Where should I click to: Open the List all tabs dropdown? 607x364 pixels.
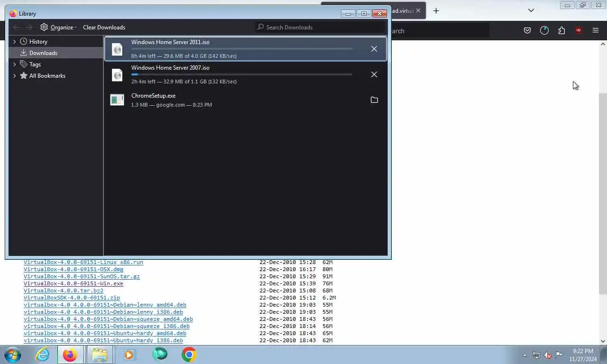pos(531,10)
